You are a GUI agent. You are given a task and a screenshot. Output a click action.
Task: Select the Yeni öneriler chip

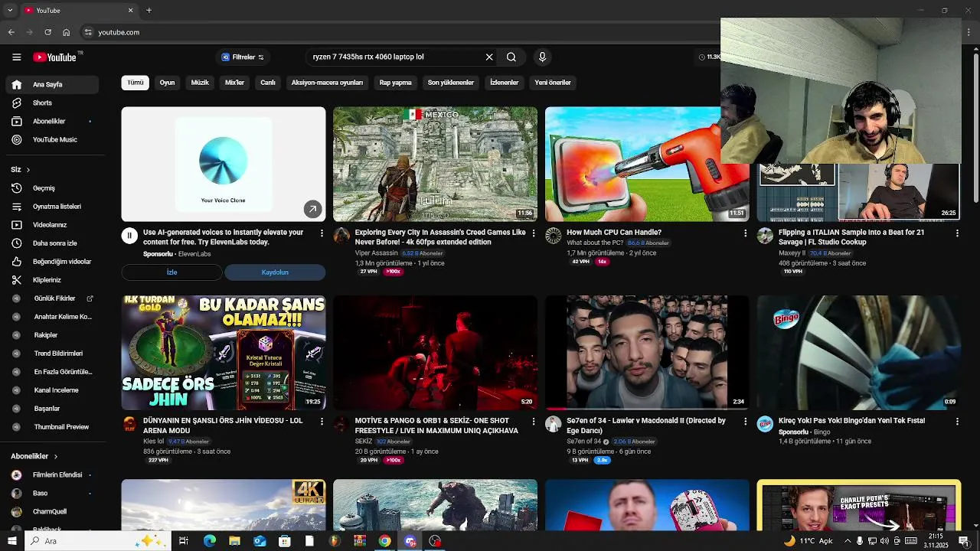553,83
